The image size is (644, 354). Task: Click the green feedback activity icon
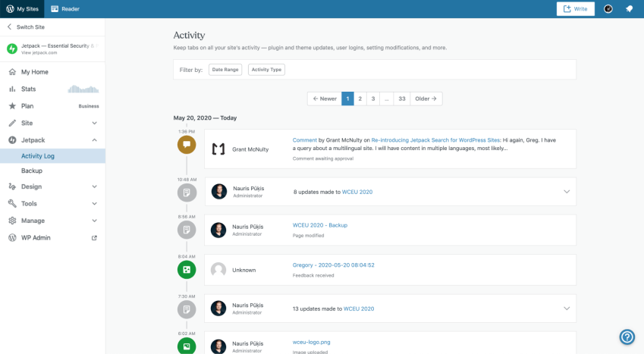tap(187, 270)
